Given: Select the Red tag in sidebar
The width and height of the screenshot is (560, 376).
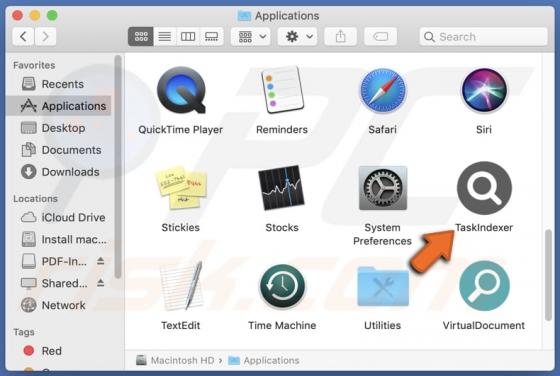Looking at the screenshot, I should pos(59,351).
